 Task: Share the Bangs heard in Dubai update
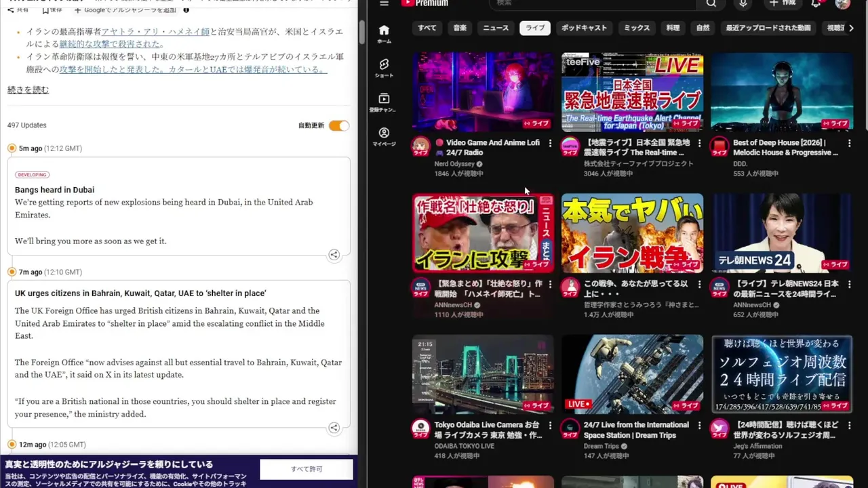(334, 255)
